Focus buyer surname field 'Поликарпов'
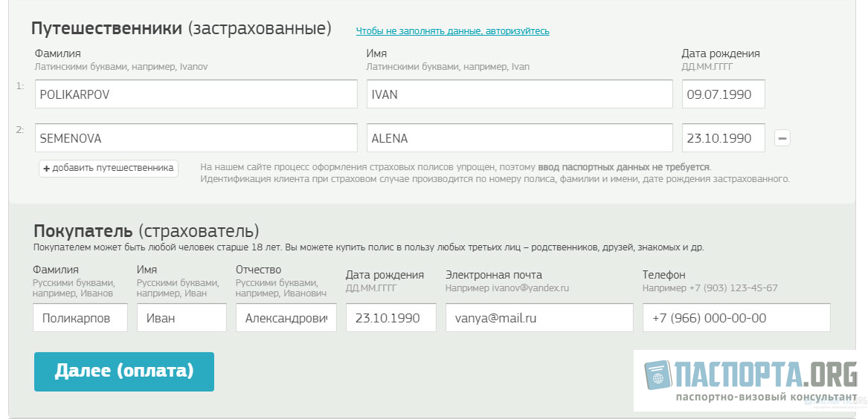The height and width of the screenshot is (419, 868). click(80, 318)
